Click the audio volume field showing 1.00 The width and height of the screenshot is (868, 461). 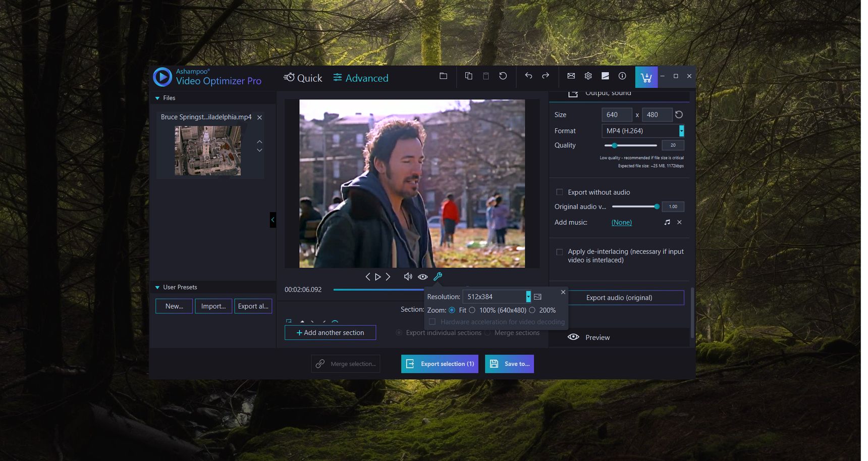pos(673,207)
